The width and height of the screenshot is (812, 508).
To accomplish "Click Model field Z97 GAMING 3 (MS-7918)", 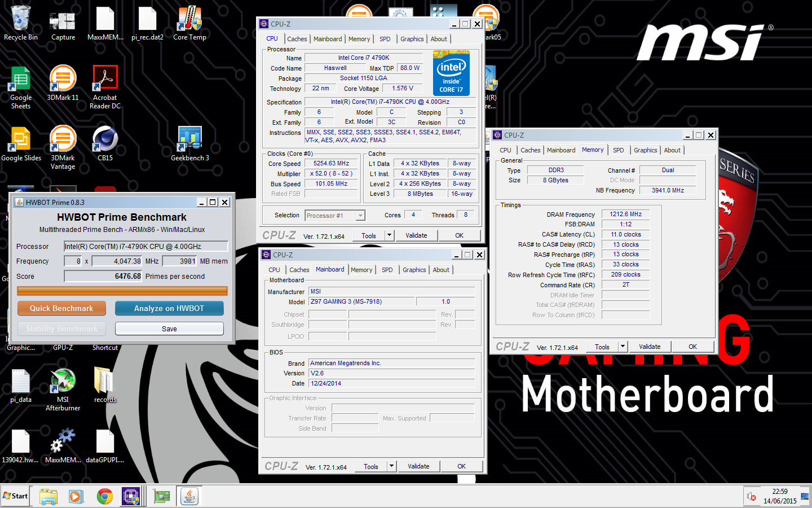I will [362, 301].
